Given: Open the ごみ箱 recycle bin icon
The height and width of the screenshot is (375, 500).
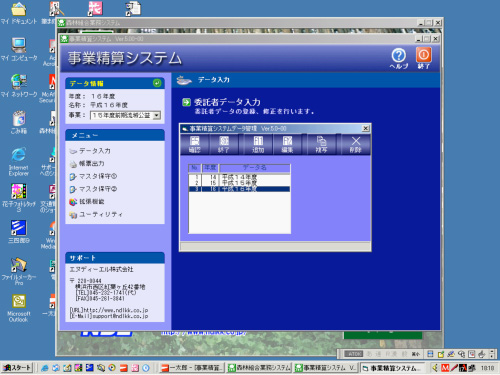Looking at the screenshot, I should [19, 123].
